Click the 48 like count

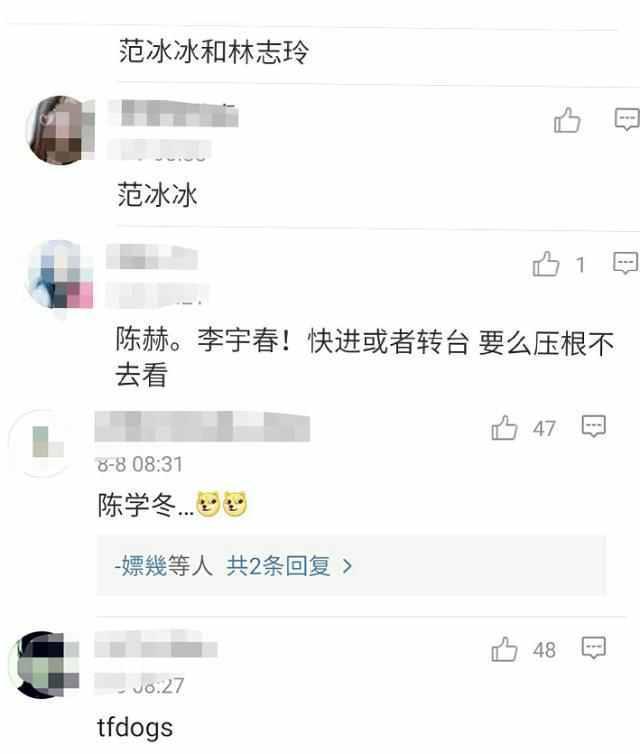[544, 650]
